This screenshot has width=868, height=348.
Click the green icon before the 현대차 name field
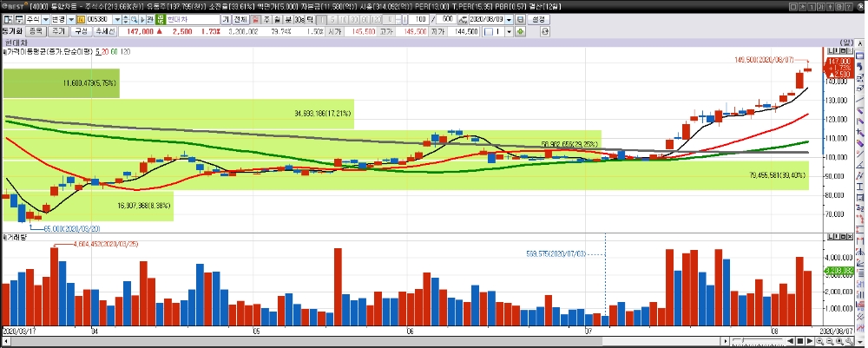[x=161, y=20]
